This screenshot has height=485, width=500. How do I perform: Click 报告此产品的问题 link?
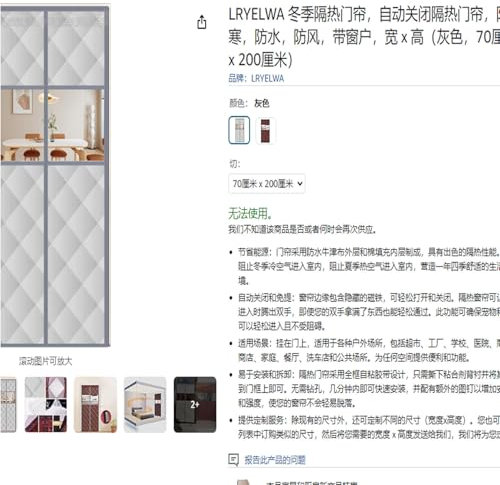pyautogui.click(x=275, y=460)
